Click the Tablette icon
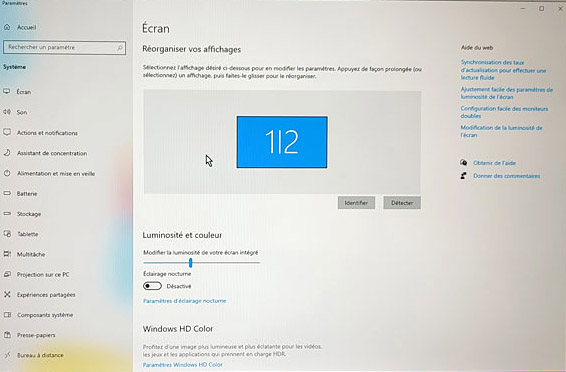The width and height of the screenshot is (566, 372). point(7,234)
